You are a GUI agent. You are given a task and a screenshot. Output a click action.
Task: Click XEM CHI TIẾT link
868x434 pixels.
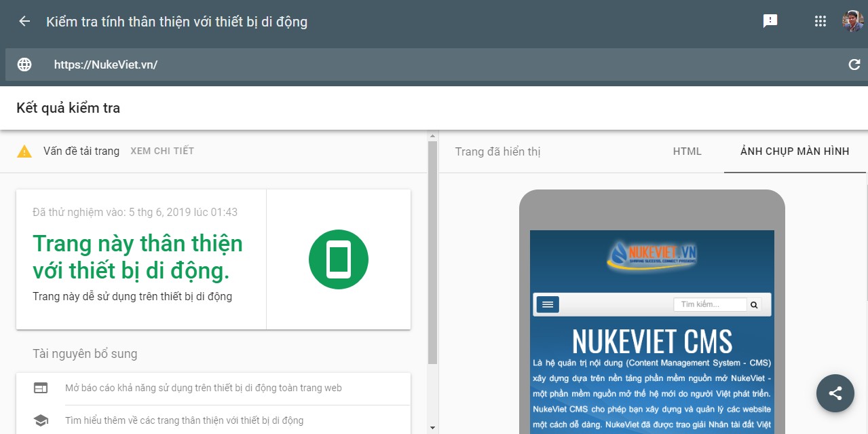point(162,151)
